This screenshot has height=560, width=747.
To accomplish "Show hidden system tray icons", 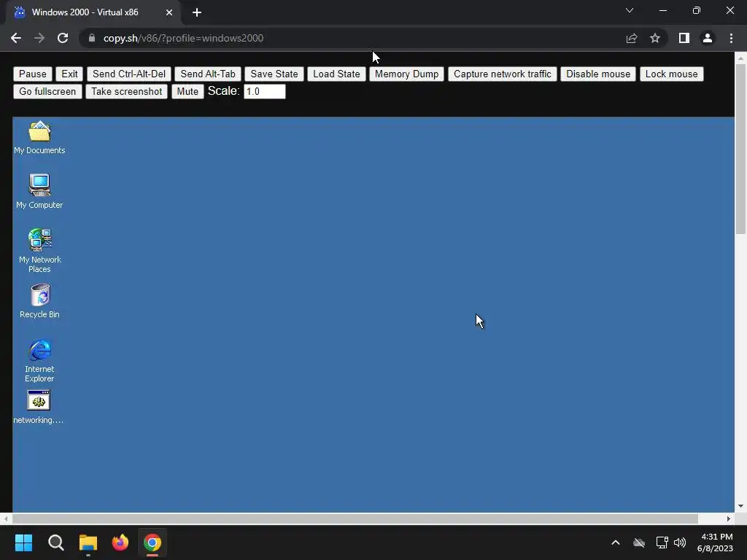I will point(616,542).
